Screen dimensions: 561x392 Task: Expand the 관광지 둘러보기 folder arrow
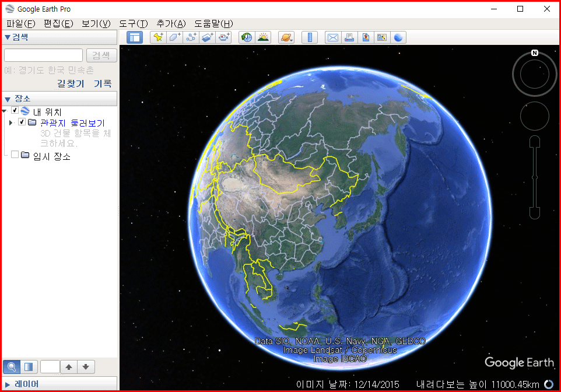(10, 123)
